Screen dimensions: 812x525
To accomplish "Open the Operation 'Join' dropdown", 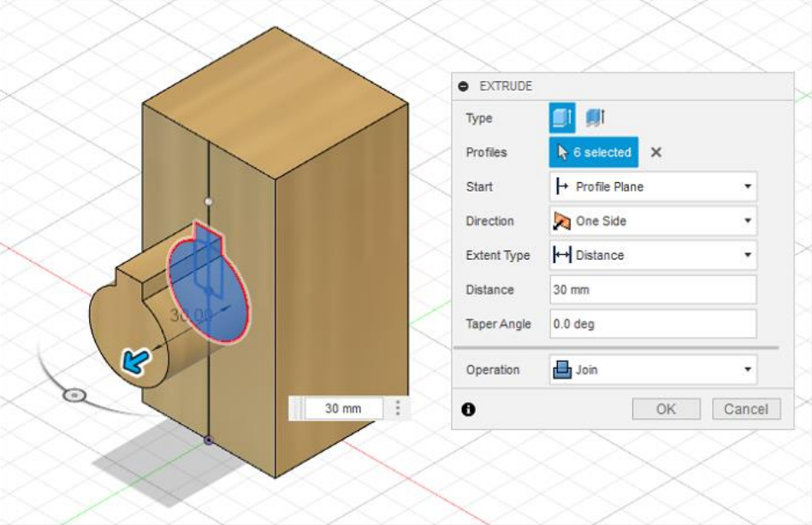I will 652,370.
